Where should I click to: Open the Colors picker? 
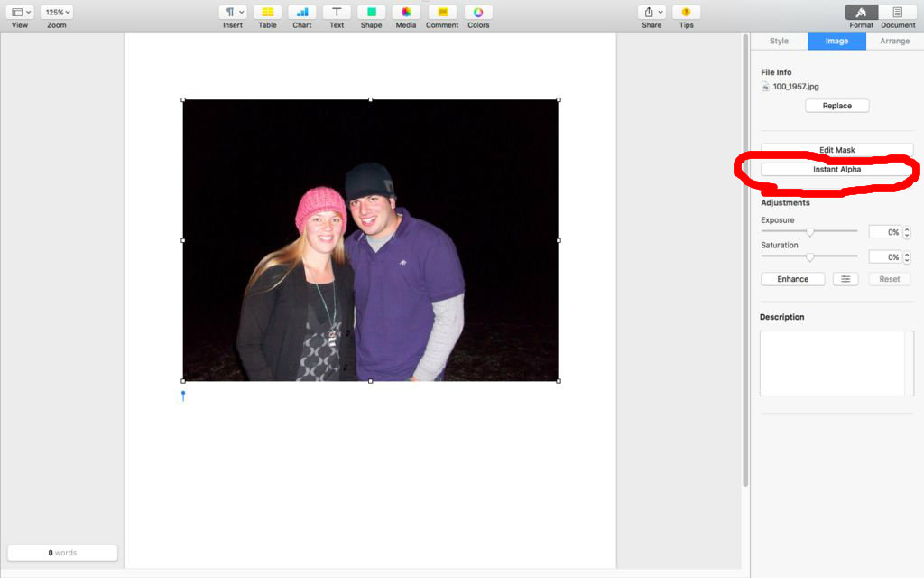(478, 12)
